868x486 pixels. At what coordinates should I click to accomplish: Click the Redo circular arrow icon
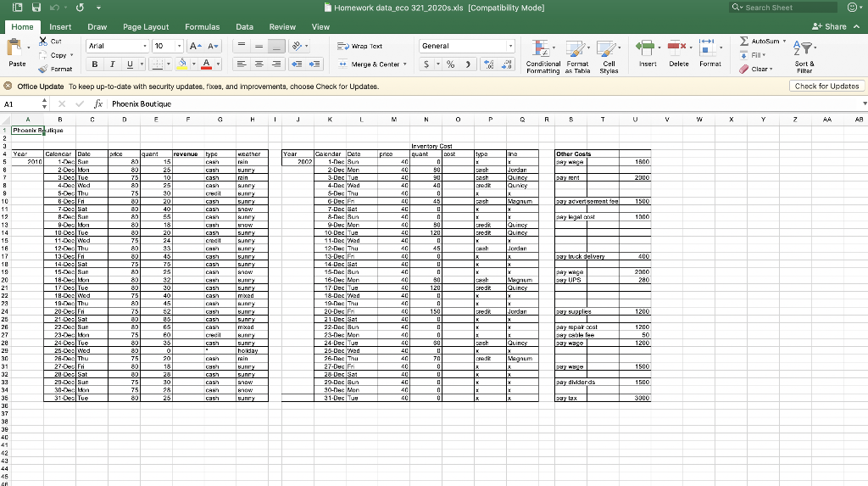(81, 8)
